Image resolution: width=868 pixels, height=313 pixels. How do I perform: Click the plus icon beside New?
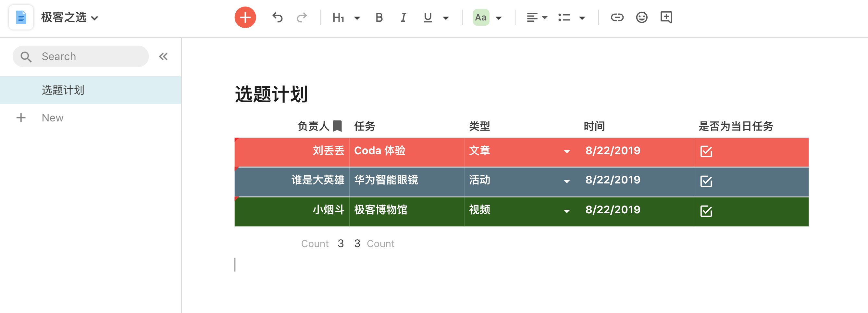(21, 118)
